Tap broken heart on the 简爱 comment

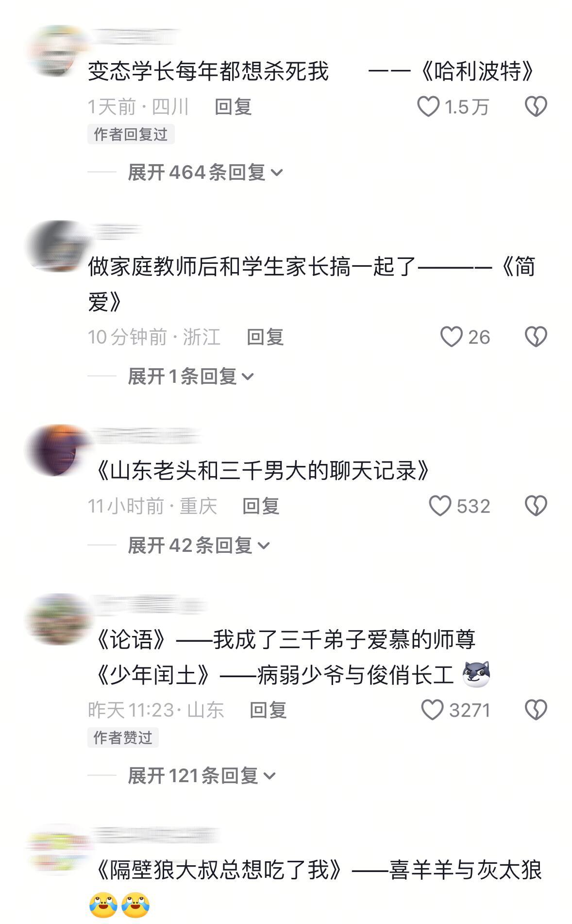[536, 337]
